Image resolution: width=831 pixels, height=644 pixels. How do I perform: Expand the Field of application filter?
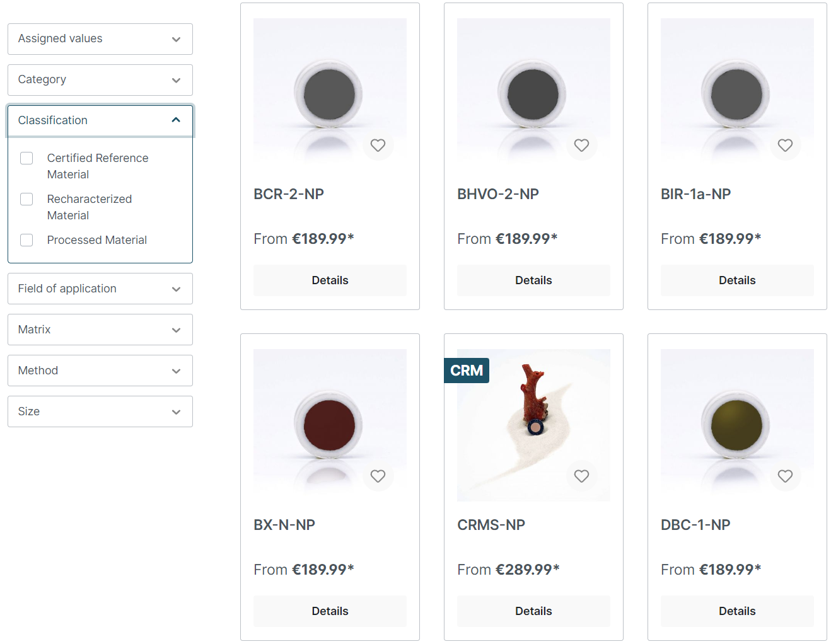pyautogui.click(x=100, y=289)
